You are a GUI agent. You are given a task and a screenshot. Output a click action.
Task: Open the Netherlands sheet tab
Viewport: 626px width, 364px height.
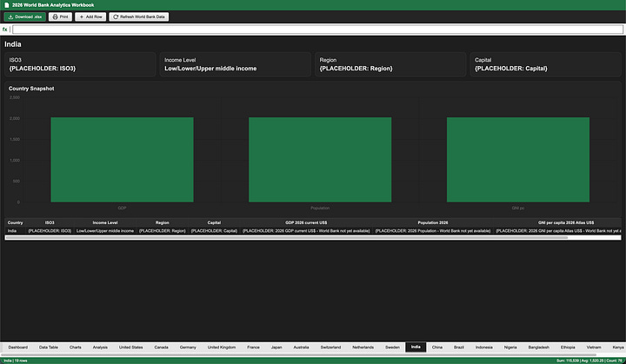pos(363,347)
